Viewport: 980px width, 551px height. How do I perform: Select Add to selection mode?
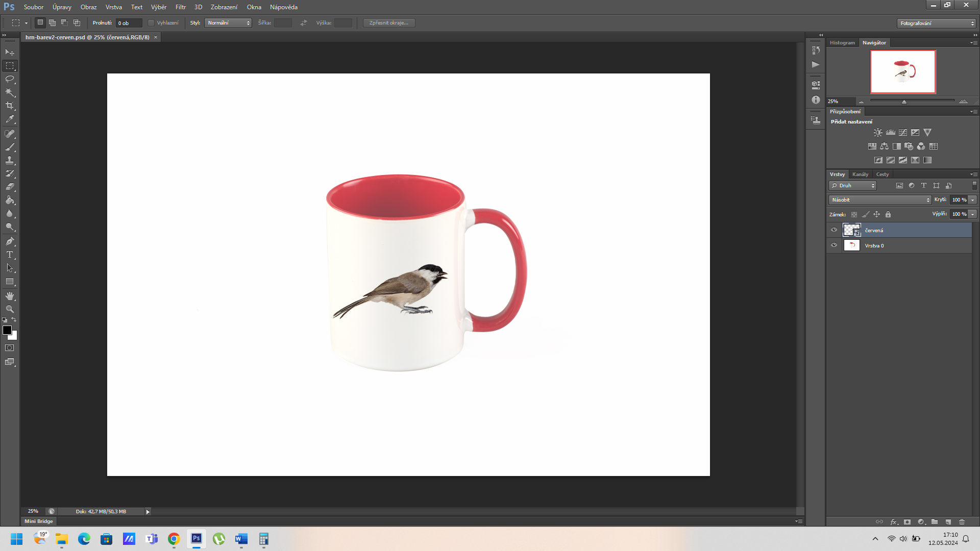pyautogui.click(x=53, y=23)
